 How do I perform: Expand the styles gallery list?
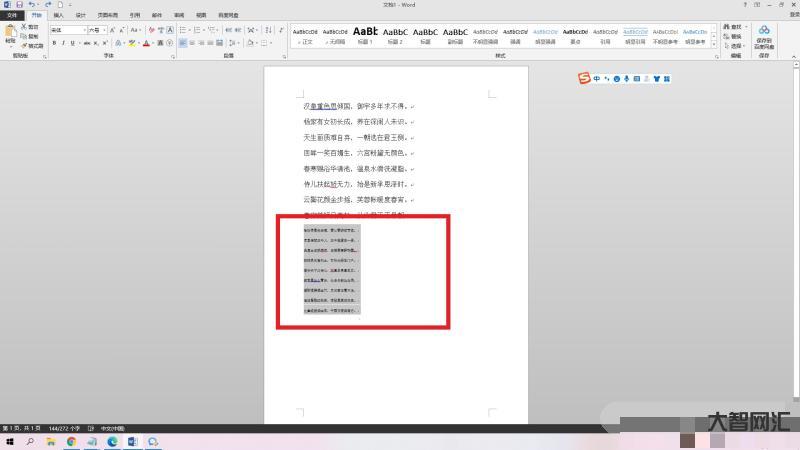[x=715, y=44]
